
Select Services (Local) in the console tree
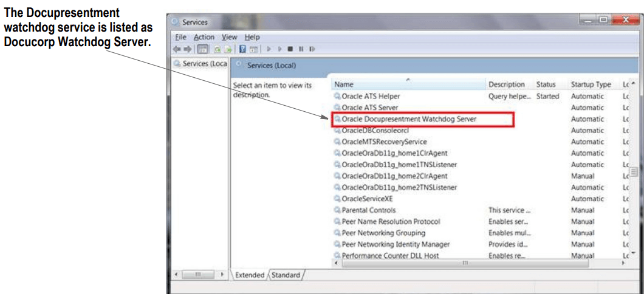(200, 64)
